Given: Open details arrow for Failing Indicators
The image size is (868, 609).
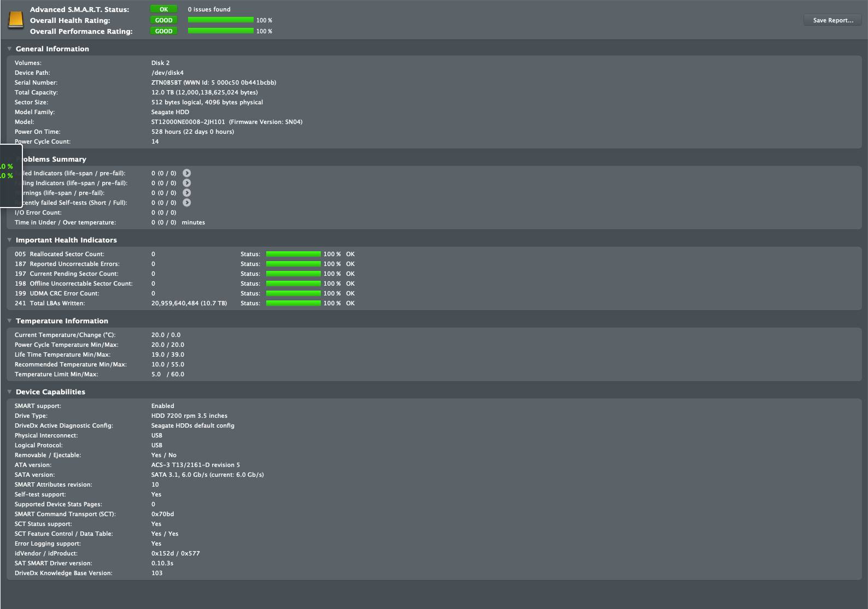Looking at the screenshot, I should 187,183.
